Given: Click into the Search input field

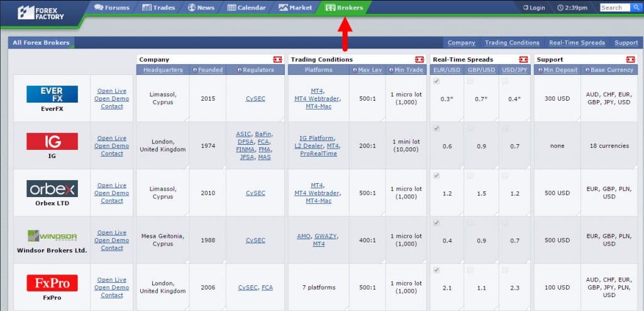Looking at the screenshot, I should click(614, 8).
